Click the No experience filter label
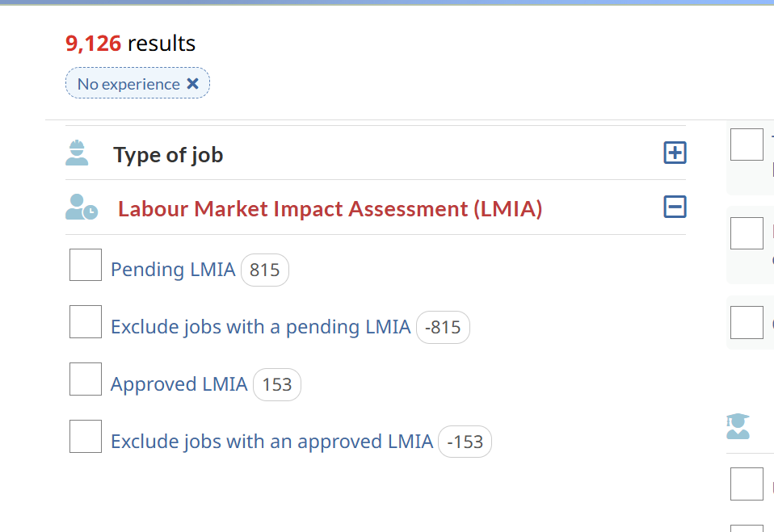This screenshot has height=532, width=774. pos(128,84)
